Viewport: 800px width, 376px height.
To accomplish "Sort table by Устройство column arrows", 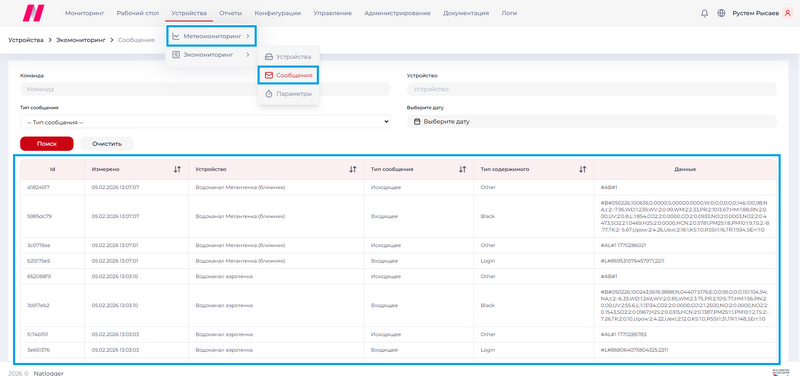I will pos(353,169).
